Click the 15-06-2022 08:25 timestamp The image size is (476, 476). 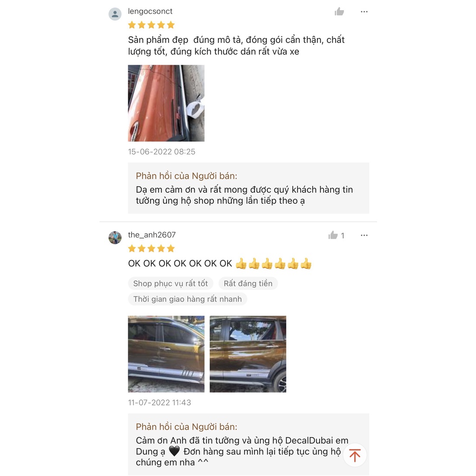click(161, 152)
